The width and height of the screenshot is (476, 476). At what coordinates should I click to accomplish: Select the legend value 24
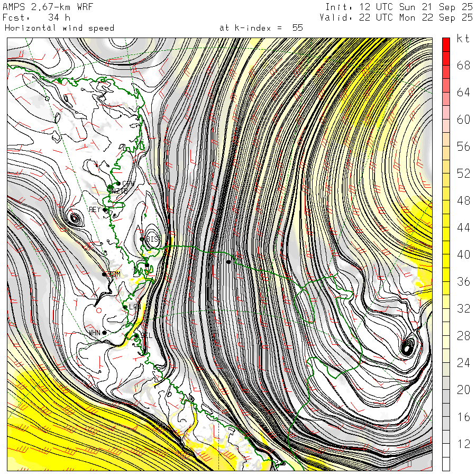[463, 362]
